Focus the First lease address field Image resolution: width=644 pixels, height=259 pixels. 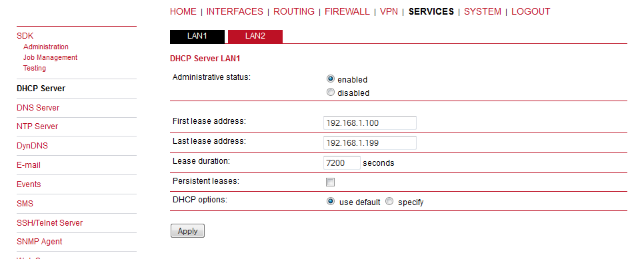coord(369,123)
